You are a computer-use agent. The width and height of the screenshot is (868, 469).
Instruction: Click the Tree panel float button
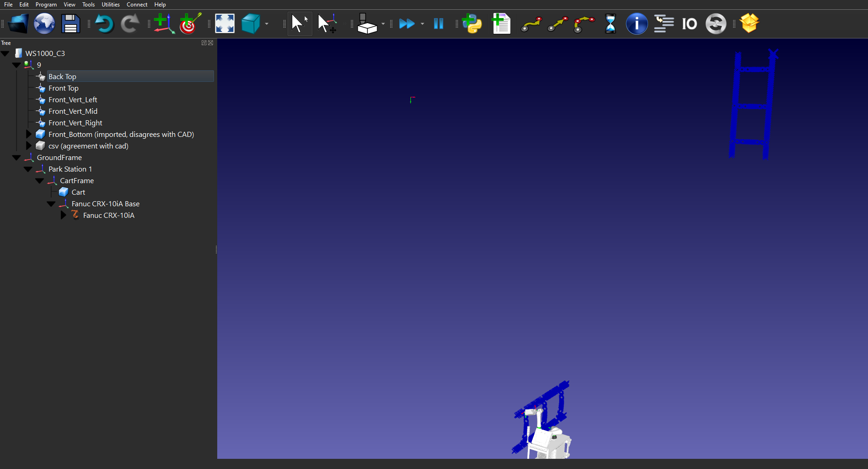point(204,43)
